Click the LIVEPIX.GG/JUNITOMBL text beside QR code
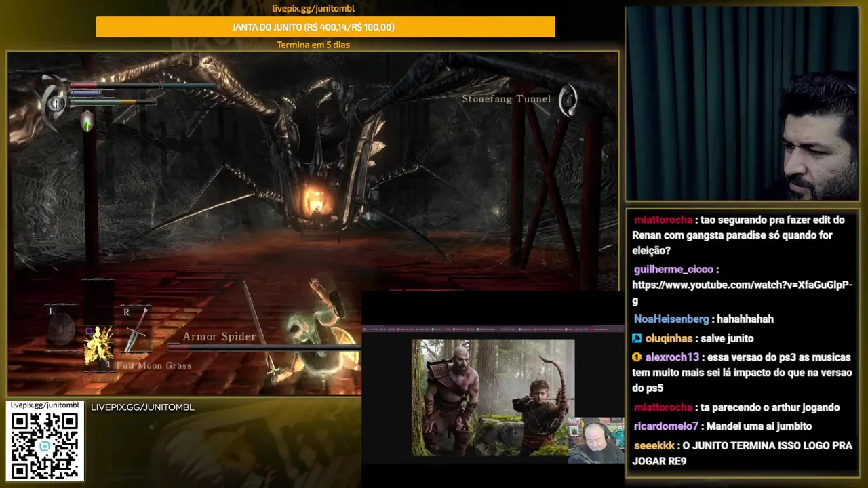The width and height of the screenshot is (868, 488). pyautogui.click(x=142, y=407)
